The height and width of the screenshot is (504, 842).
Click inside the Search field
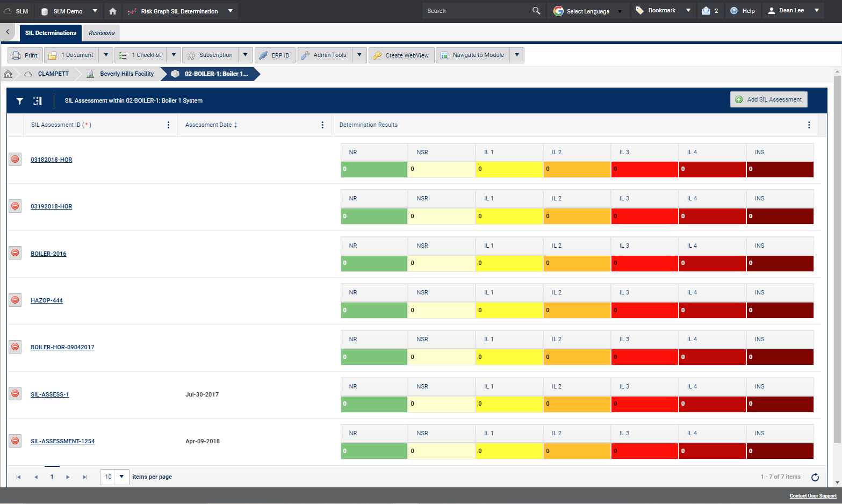click(x=476, y=11)
